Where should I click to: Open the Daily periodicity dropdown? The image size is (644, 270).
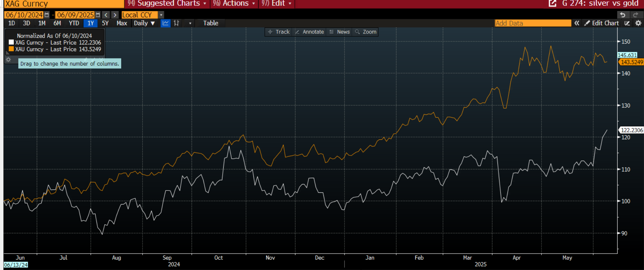tap(144, 23)
